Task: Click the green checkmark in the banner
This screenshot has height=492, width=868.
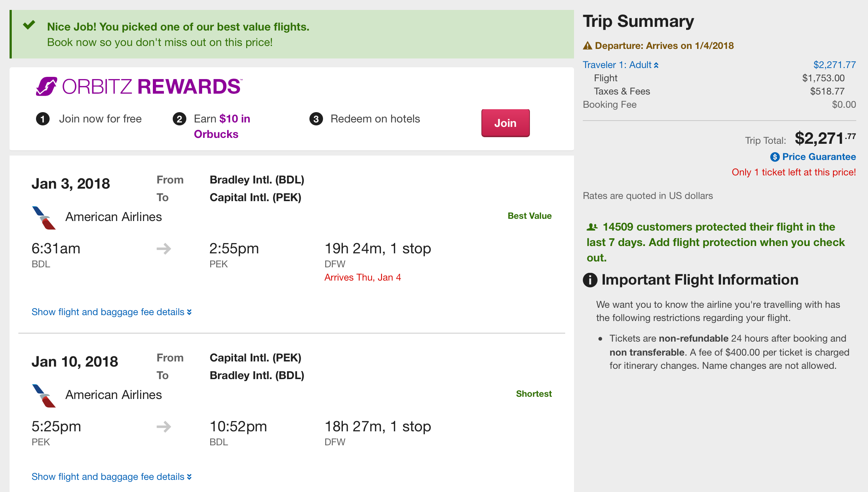Action: (29, 25)
